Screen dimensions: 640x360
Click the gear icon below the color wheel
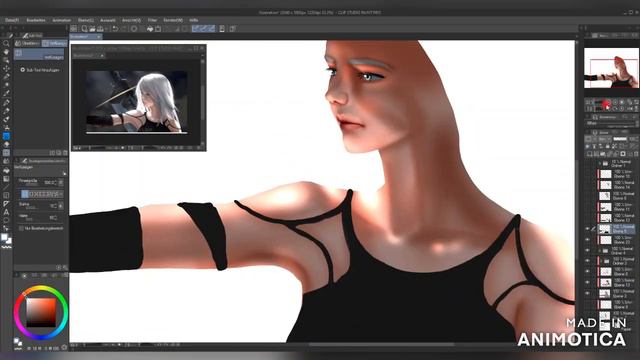[64, 348]
